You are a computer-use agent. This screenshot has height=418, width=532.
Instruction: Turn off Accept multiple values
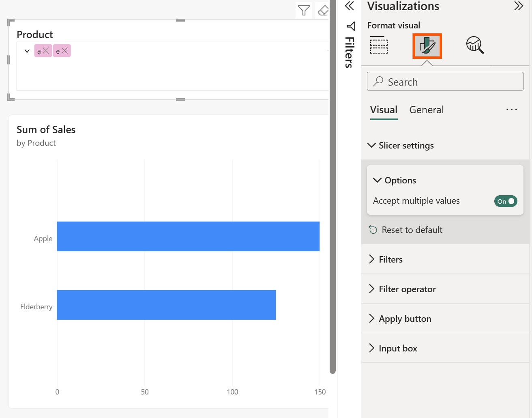coord(505,201)
